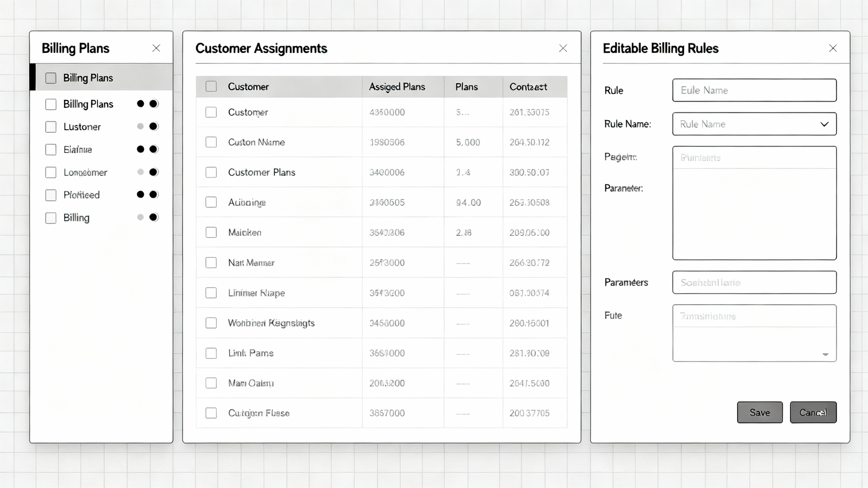
Task: Click grey dot beside Billing item
Action: [141, 217]
